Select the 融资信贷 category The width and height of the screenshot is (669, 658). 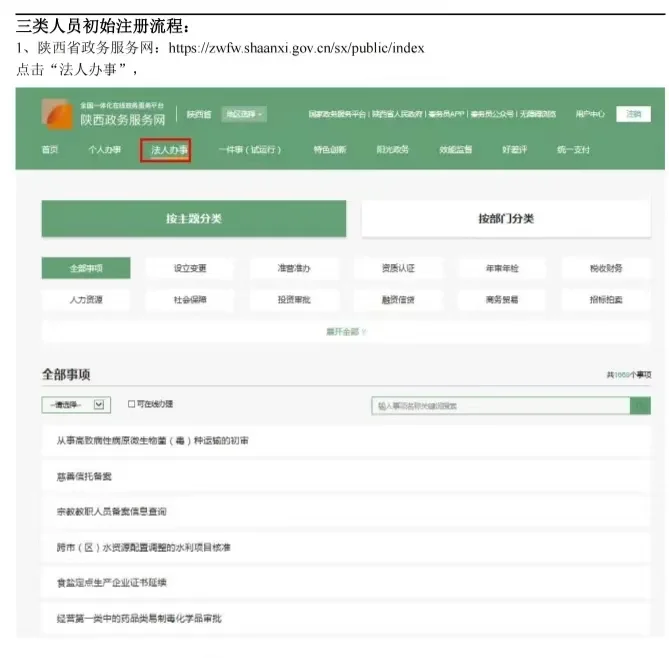click(398, 300)
